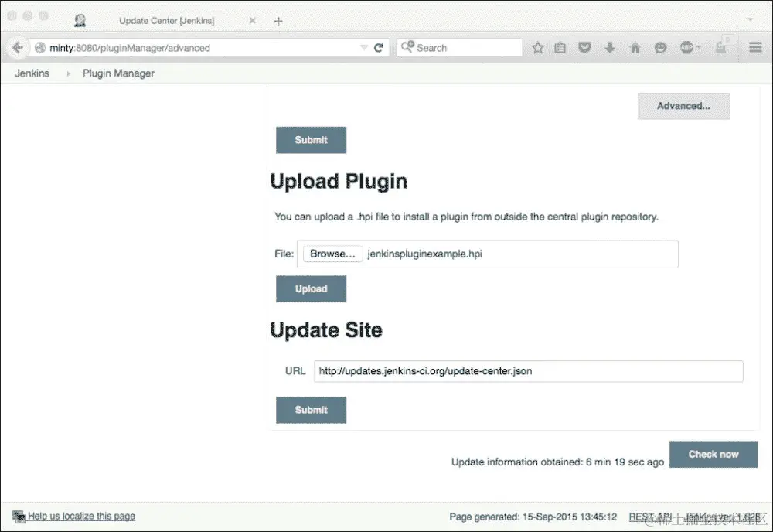
Task: Open a new browser tab with plus
Action: (278, 21)
